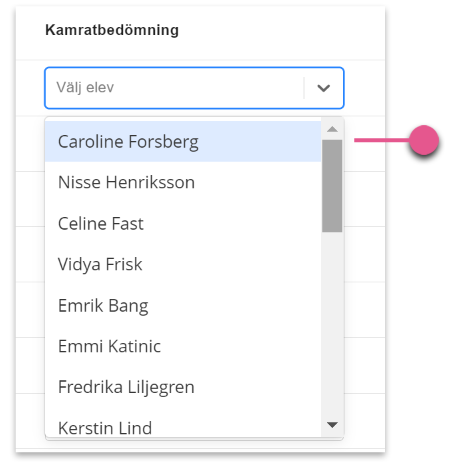Select Fredrika Liljegren option
The image size is (450, 462).
click(x=183, y=387)
